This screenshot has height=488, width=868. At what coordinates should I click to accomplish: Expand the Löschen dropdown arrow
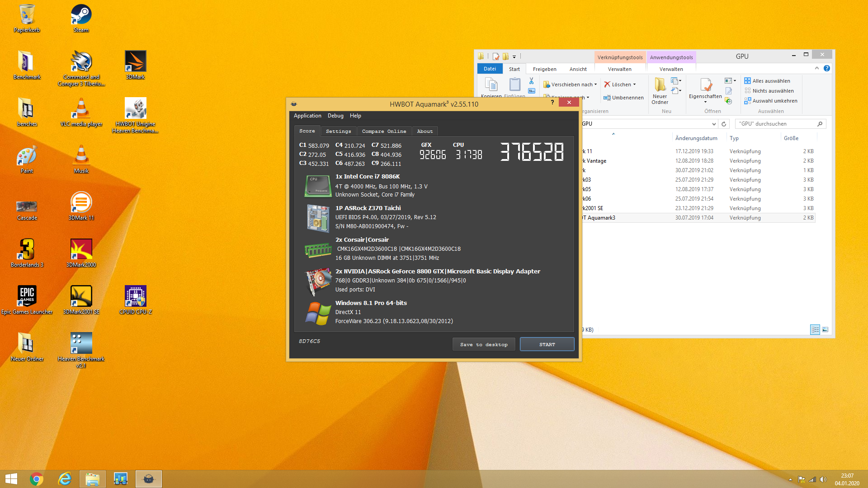635,84
